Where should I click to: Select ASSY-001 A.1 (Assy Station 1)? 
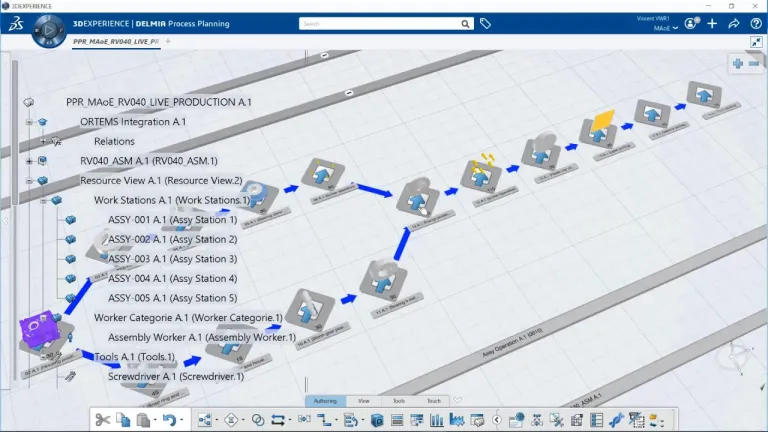coord(172,219)
